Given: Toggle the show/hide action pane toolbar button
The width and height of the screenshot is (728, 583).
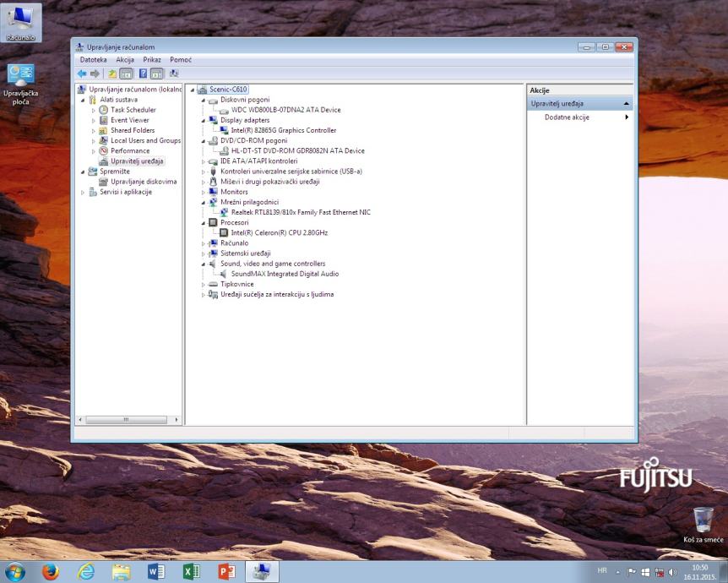Looking at the screenshot, I should [x=157, y=74].
